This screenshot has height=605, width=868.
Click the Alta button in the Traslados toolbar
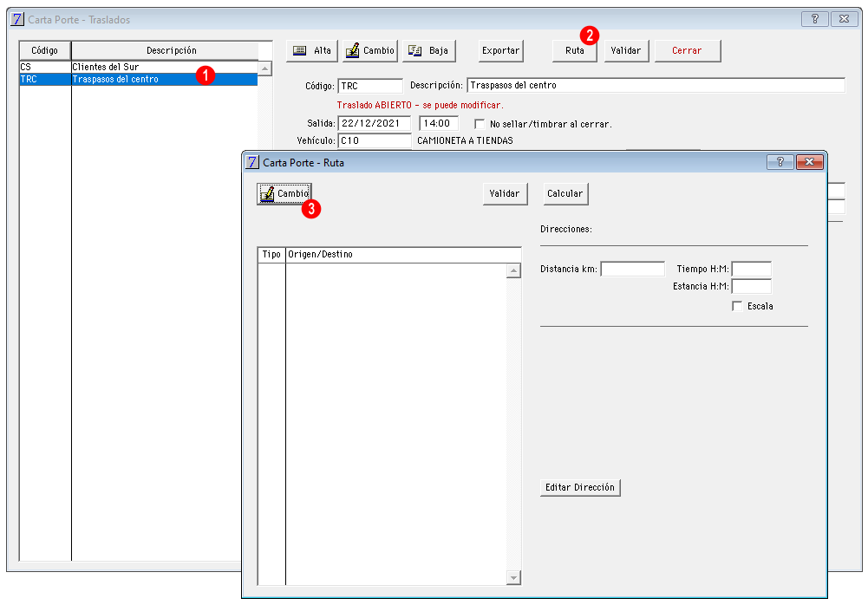pyautogui.click(x=312, y=51)
